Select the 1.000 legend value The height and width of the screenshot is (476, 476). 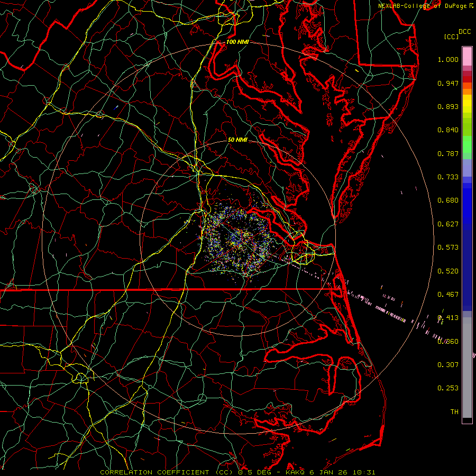[x=448, y=59]
